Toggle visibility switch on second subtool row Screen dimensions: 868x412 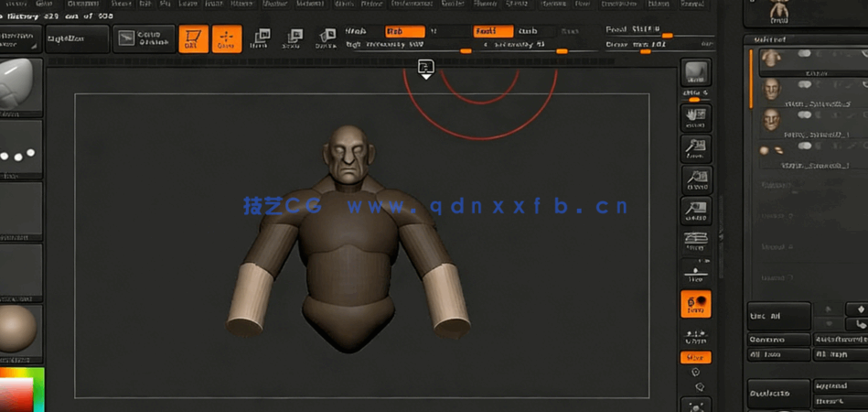(x=804, y=84)
